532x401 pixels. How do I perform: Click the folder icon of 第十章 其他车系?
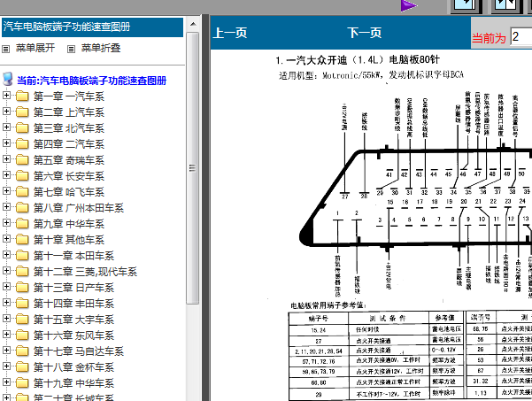tap(22, 240)
